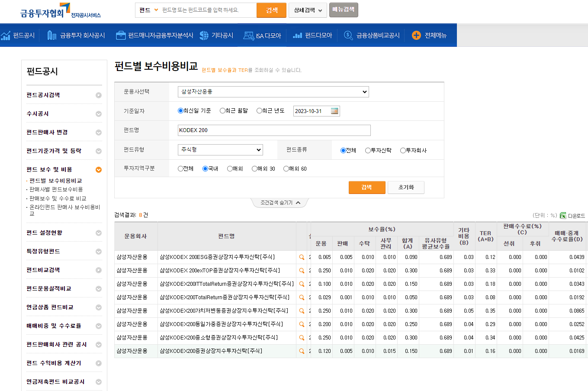The image size is (588, 391).
Task: Click the 초기화 reset button
Action: tap(406, 187)
